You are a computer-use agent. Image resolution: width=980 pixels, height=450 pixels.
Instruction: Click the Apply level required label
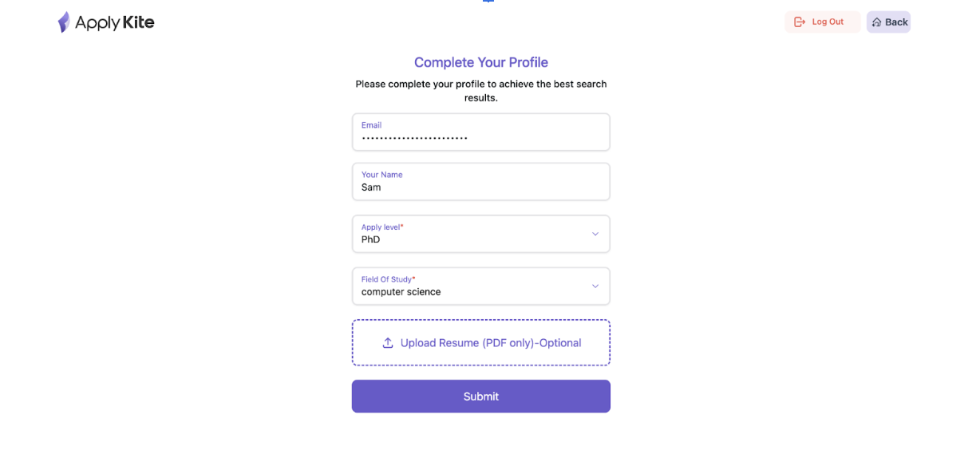point(382,227)
